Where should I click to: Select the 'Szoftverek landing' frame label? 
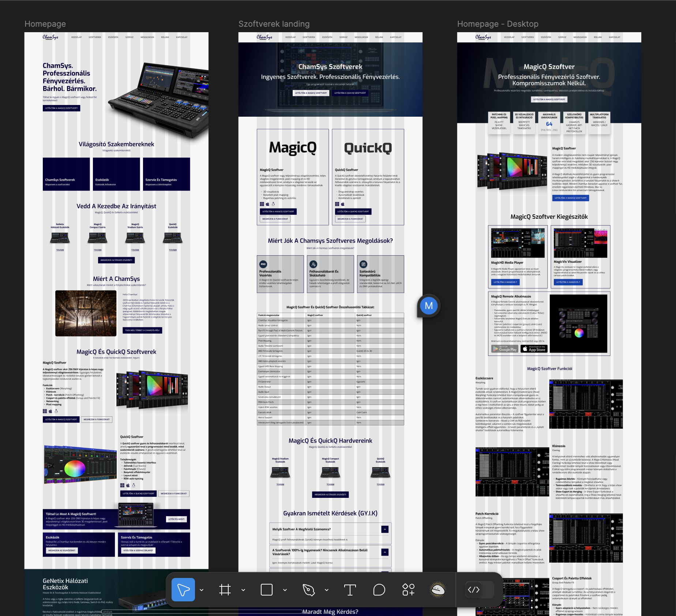(x=274, y=24)
